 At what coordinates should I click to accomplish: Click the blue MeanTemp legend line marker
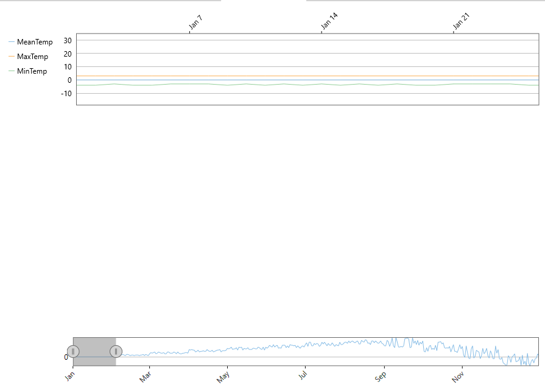click(12, 42)
